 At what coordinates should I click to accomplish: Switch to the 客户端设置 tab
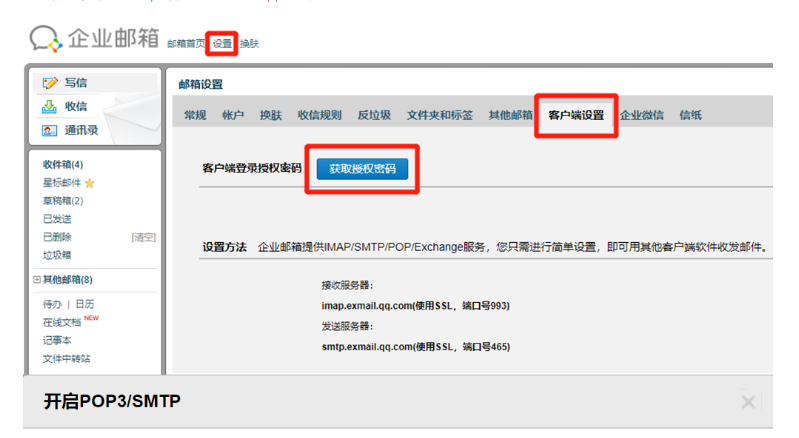click(575, 115)
